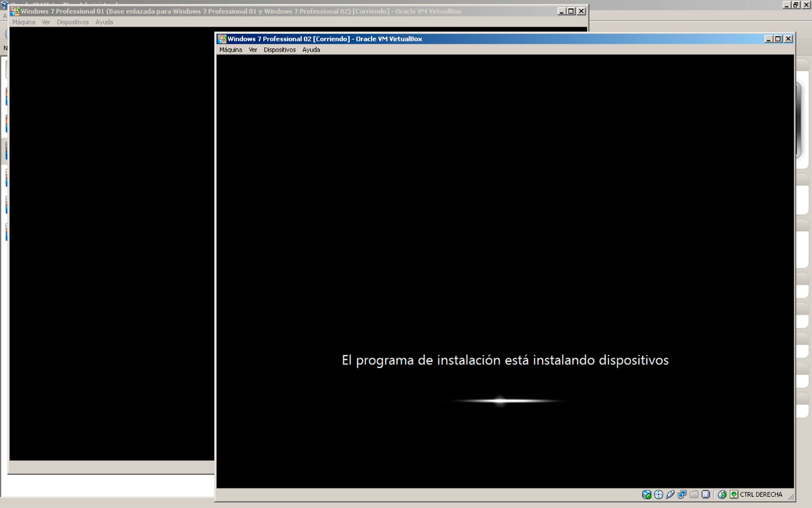This screenshot has width=812, height=508.
Task: Open system menu icon of Windows 7 Professional 02 window
Action: point(222,39)
